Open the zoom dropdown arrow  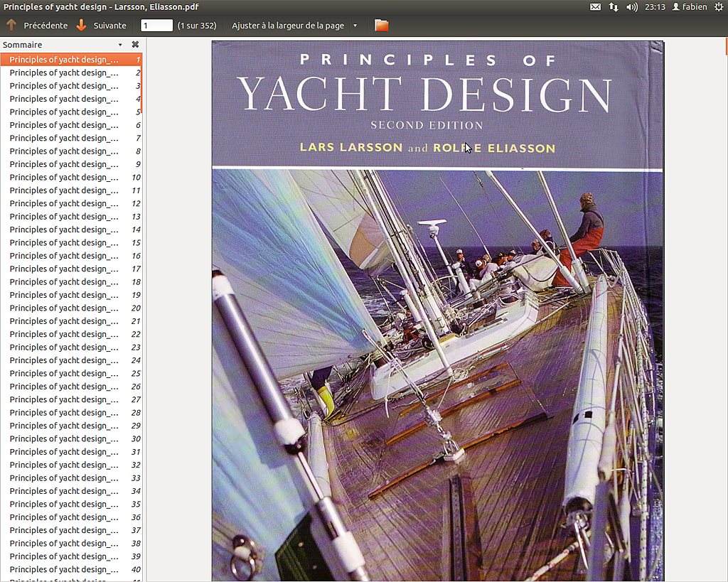355,26
